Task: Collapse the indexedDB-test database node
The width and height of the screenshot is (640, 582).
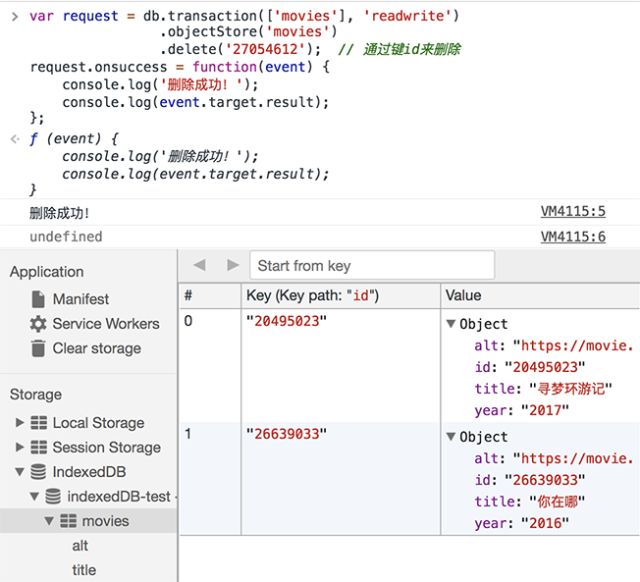Action: click(x=34, y=497)
